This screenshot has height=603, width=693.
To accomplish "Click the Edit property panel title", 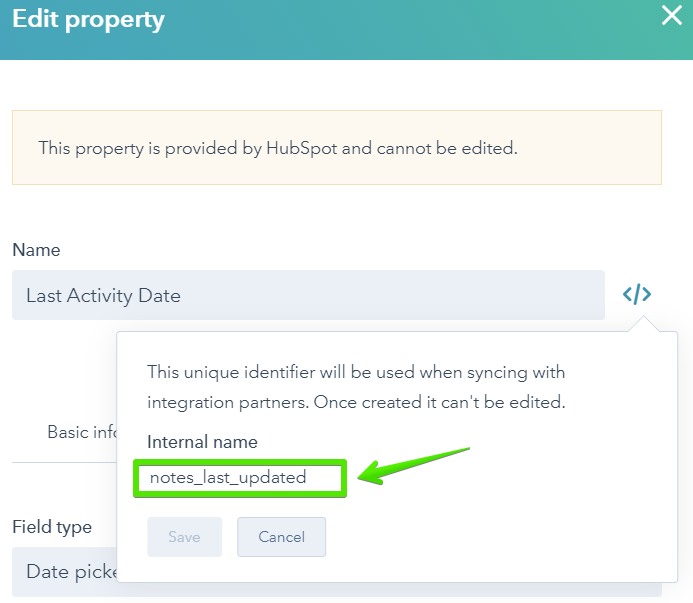I will coord(88,19).
